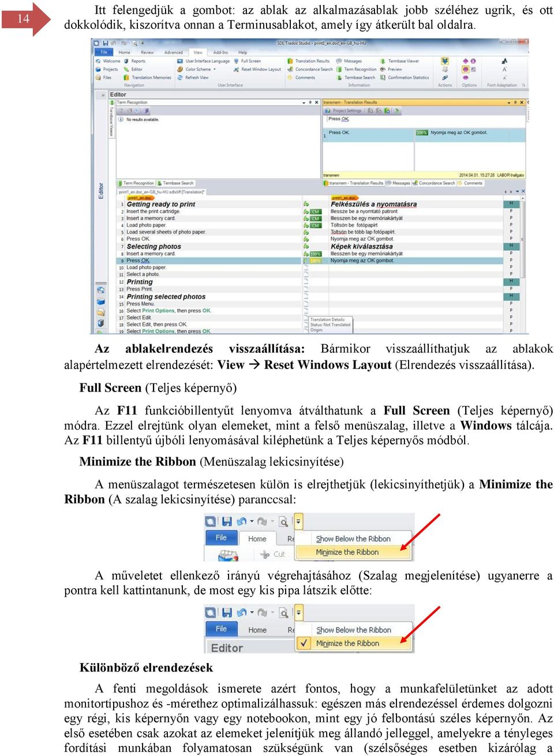Open the Projects view in the ribbon
Viewport: 554px width, 756px height.
(107, 69)
